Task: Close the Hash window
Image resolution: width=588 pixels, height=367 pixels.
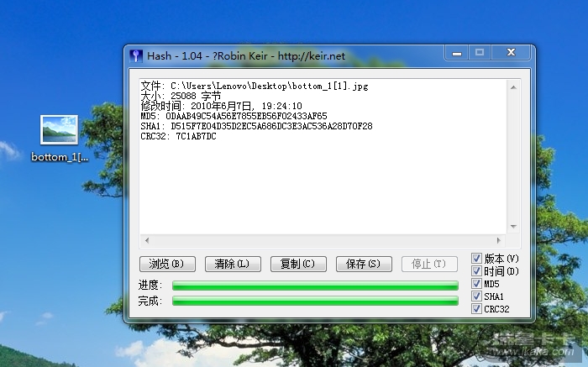Action: pyautogui.click(x=511, y=53)
